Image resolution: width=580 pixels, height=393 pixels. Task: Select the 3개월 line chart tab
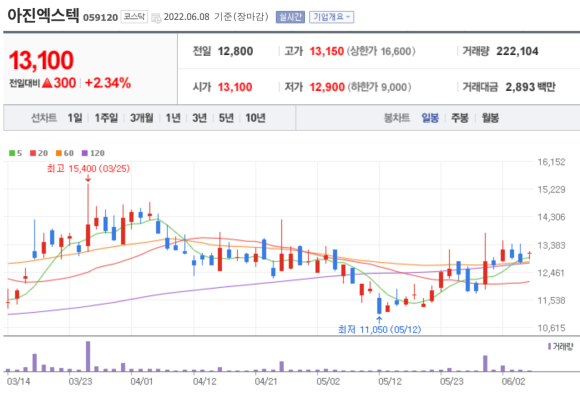[142, 118]
